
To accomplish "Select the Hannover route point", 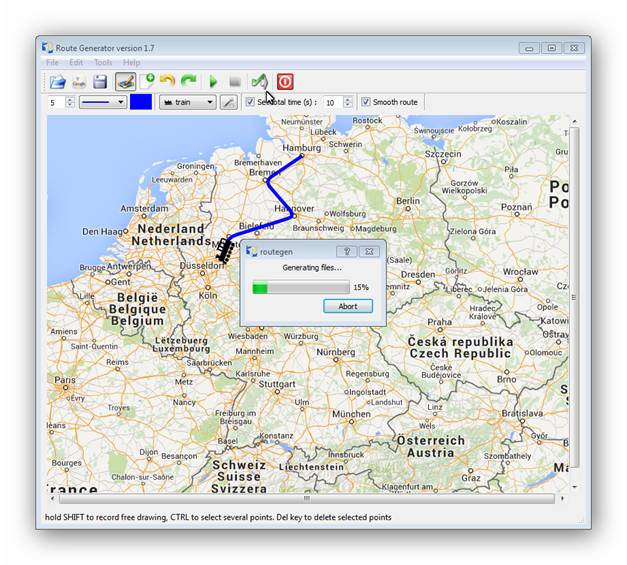I will pos(295,216).
